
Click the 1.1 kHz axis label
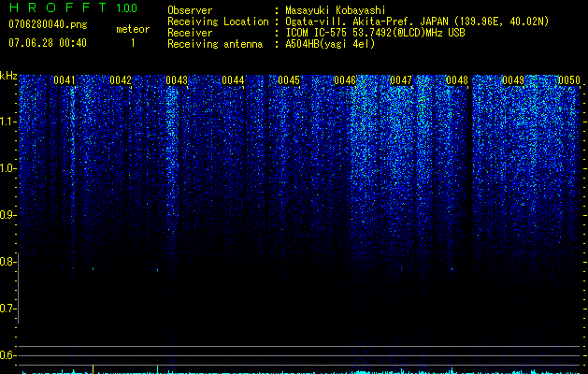pos(8,122)
